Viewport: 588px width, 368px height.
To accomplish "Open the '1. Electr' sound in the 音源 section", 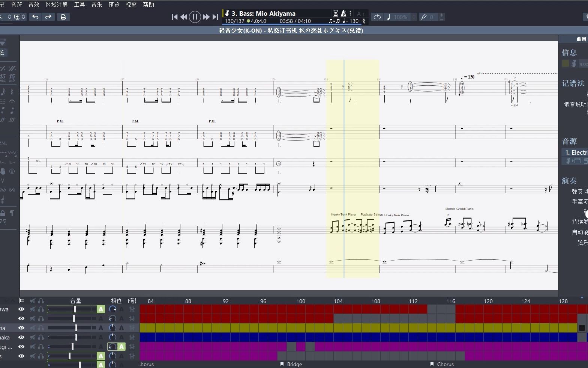I will [x=575, y=152].
